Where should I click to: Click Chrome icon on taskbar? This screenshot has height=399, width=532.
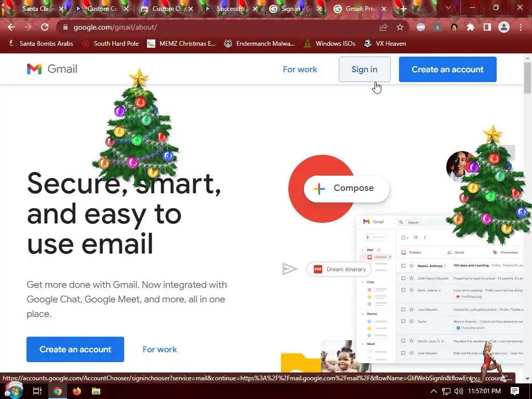click(58, 391)
